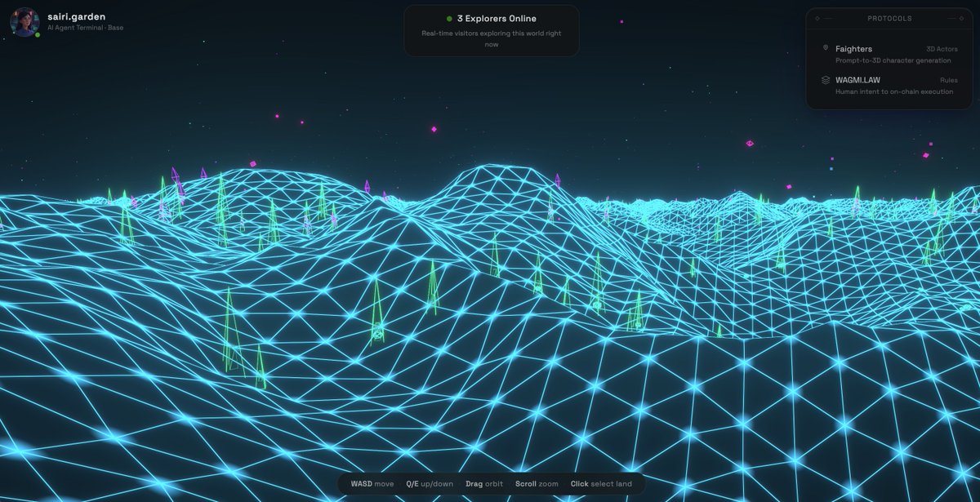Click the PROTOCOLS panel header

pyautogui.click(x=889, y=18)
